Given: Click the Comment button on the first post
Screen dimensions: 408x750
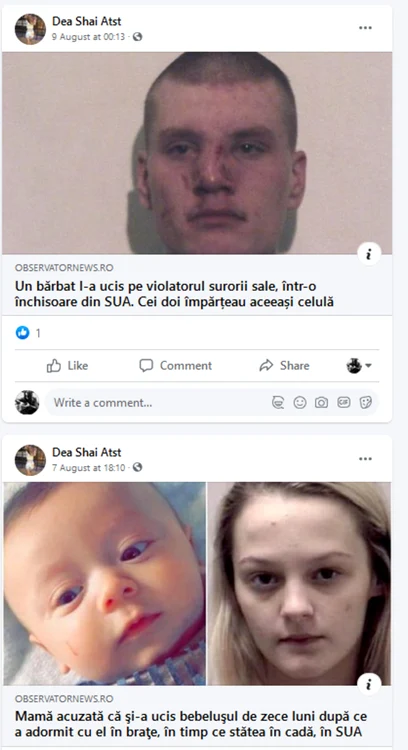Looking at the screenshot, I should click(x=176, y=366).
